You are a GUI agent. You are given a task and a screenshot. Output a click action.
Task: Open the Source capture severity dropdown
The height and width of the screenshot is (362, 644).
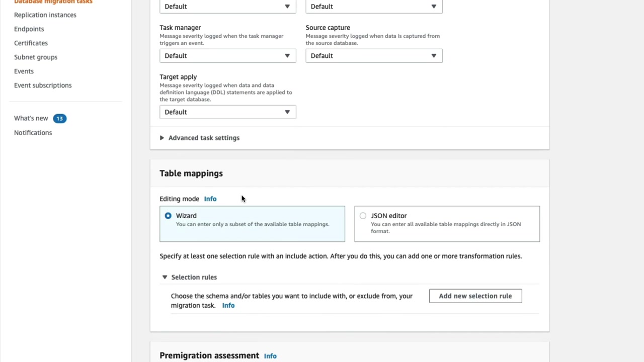[374, 56]
